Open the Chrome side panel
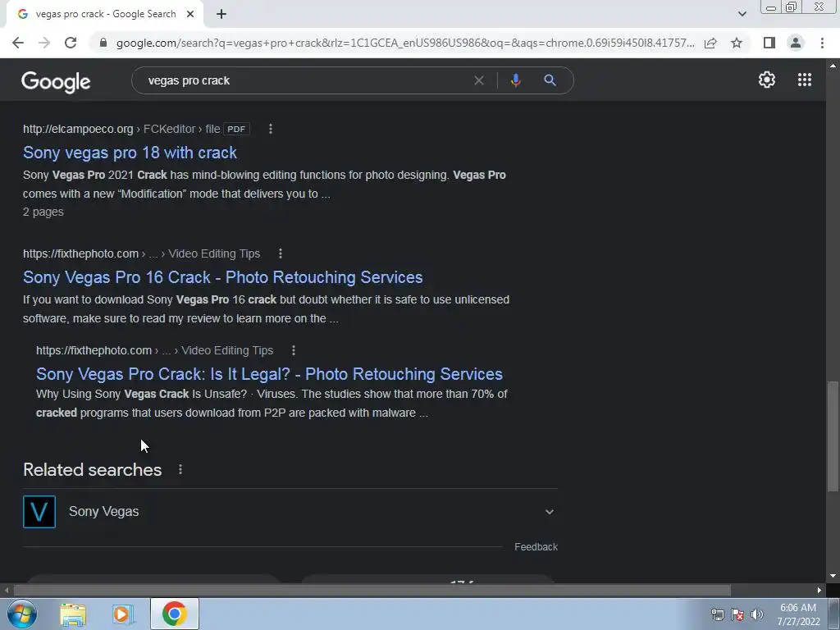Image resolution: width=840 pixels, height=630 pixels. [769, 43]
